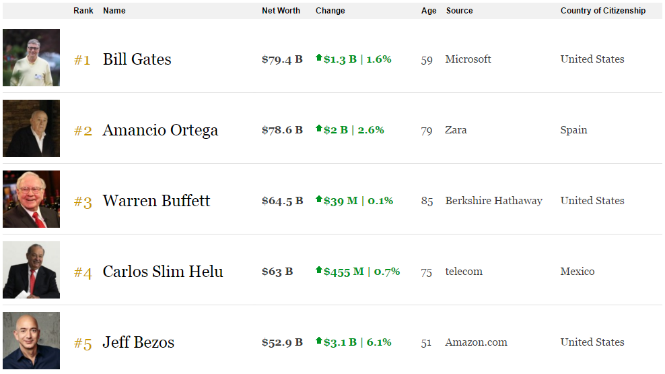
Task: Click the green arrow next to $39 M change
Action: click(x=319, y=199)
